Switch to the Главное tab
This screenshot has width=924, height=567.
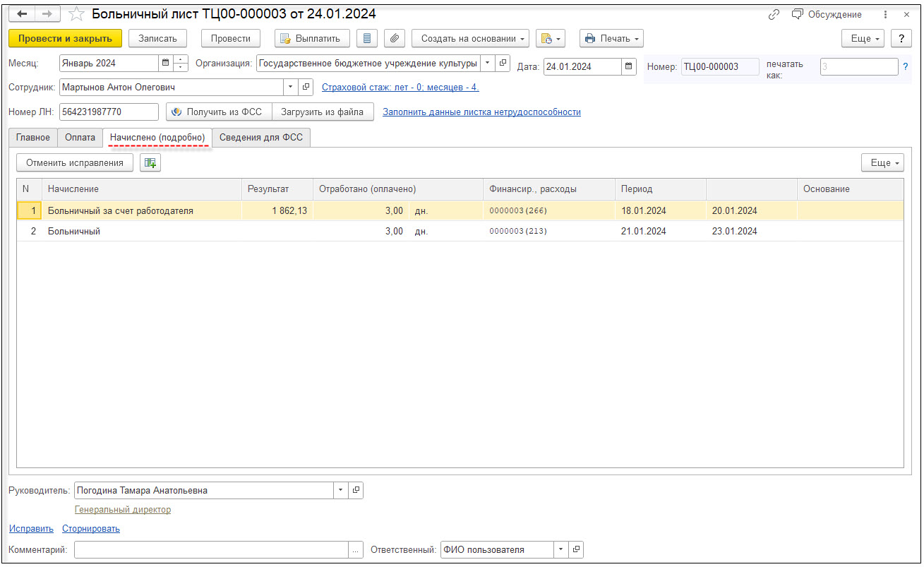(x=33, y=138)
